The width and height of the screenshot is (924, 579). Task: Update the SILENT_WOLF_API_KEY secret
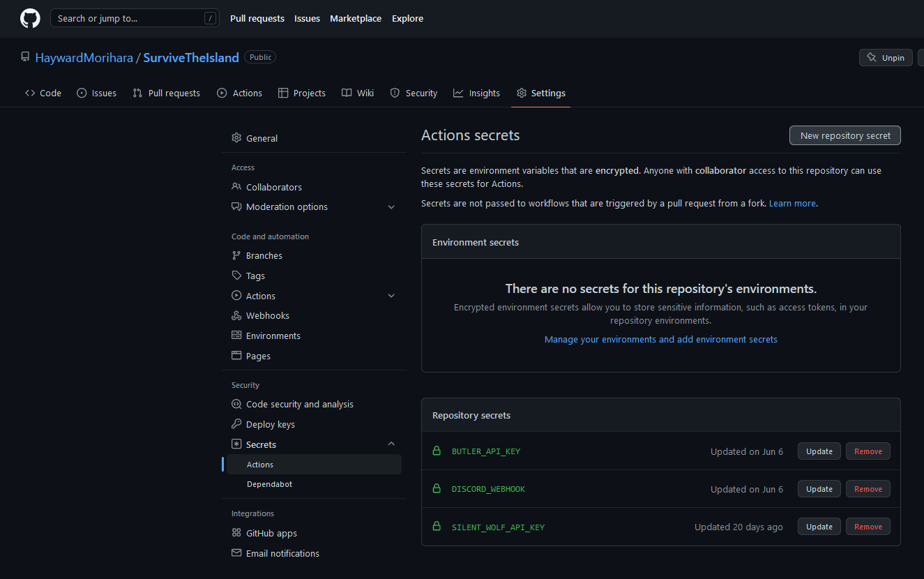point(819,527)
